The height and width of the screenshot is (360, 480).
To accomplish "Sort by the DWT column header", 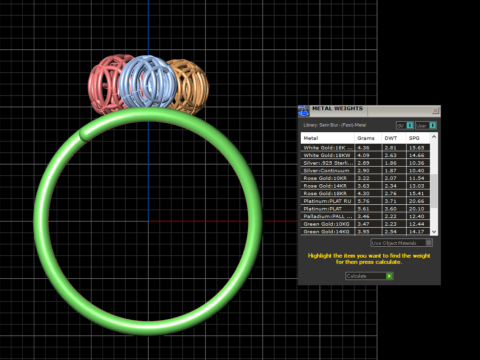I will [394, 138].
